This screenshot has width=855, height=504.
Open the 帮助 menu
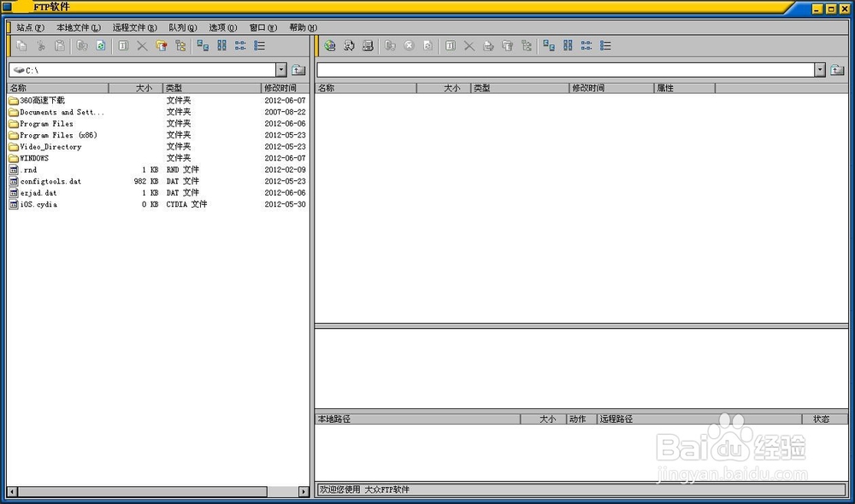pos(303,27)
